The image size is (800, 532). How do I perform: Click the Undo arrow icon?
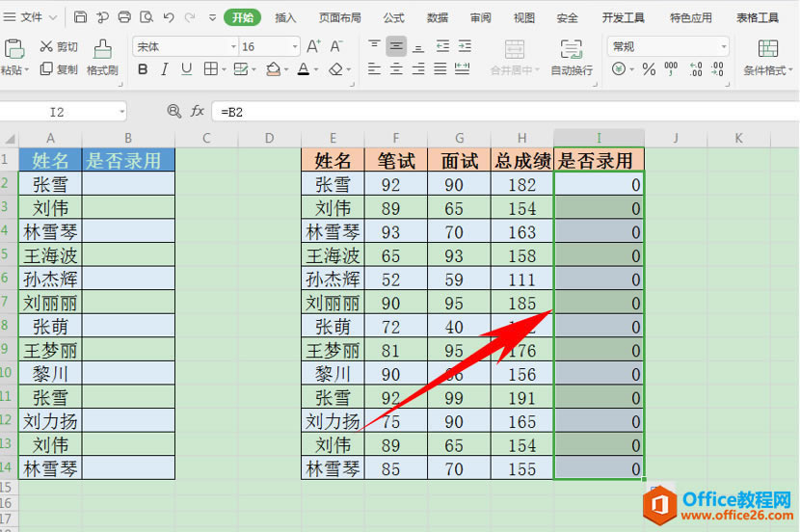coord(169,16)
